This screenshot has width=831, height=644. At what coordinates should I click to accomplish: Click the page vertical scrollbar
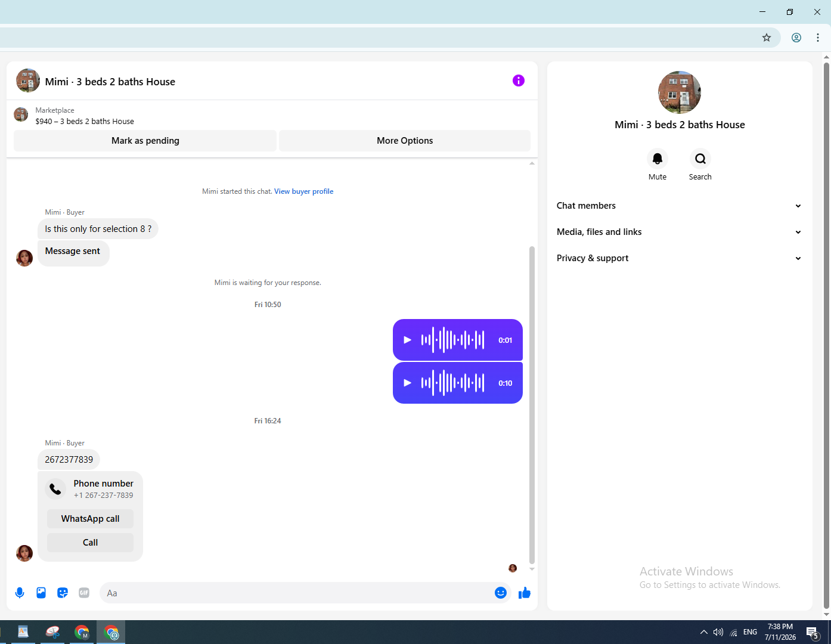(x=826, y=335)
